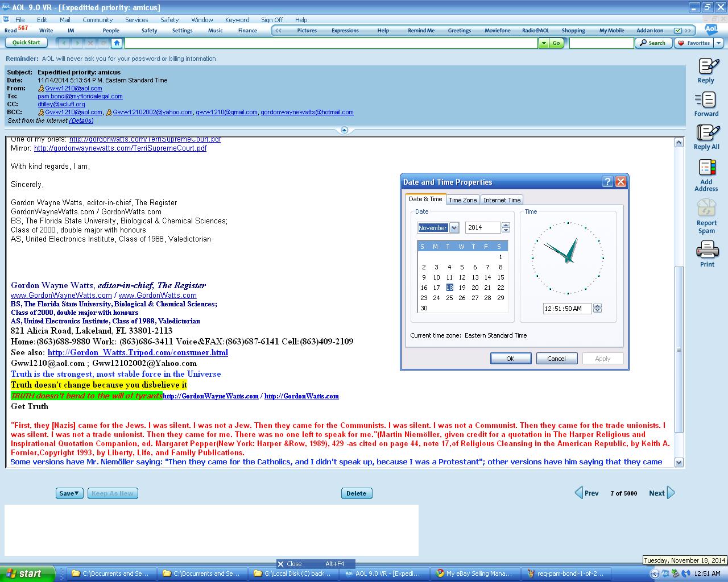Click the Read mail toolbar item

pyautogui.click(x=16, y=29)
